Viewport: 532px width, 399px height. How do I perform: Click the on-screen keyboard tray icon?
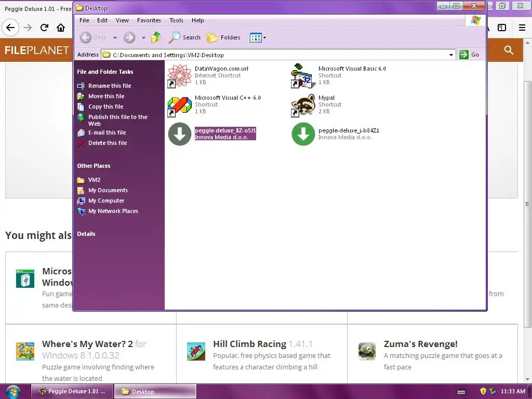[461, 392]
